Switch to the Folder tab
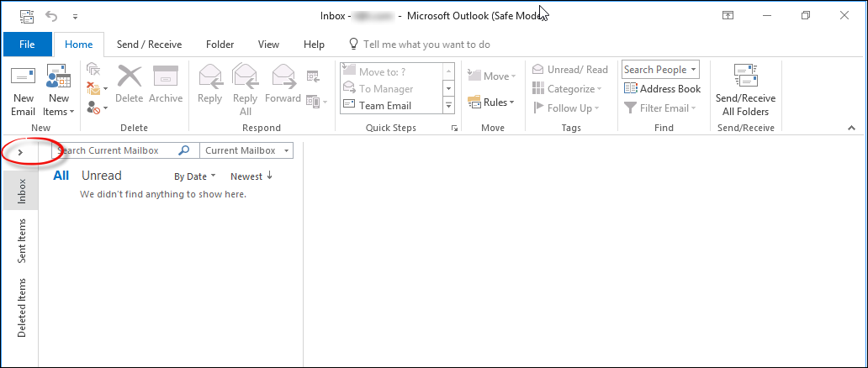The image size is (868, 368). click(220, 45)
